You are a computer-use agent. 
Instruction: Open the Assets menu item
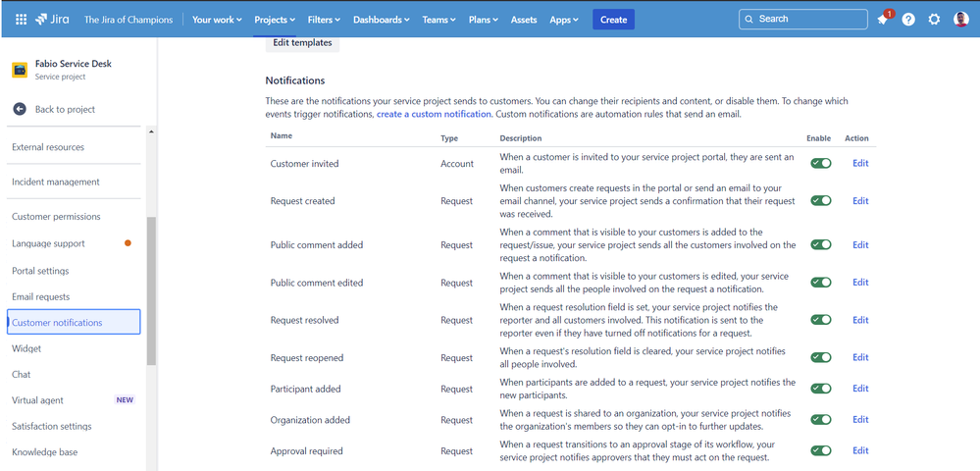coord(524,20)
